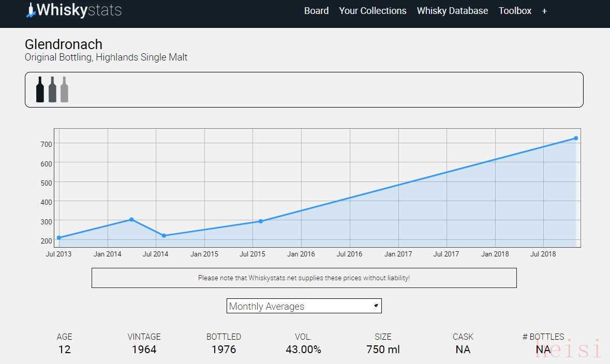The image size is (610, 364).
Task: Open the Toolbox menu
Action: (515, 11)
